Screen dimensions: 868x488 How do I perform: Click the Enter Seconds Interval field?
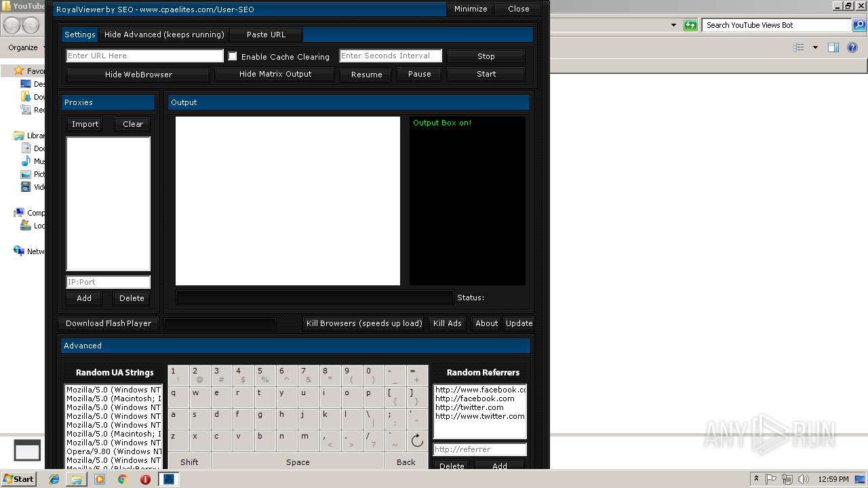391,56
